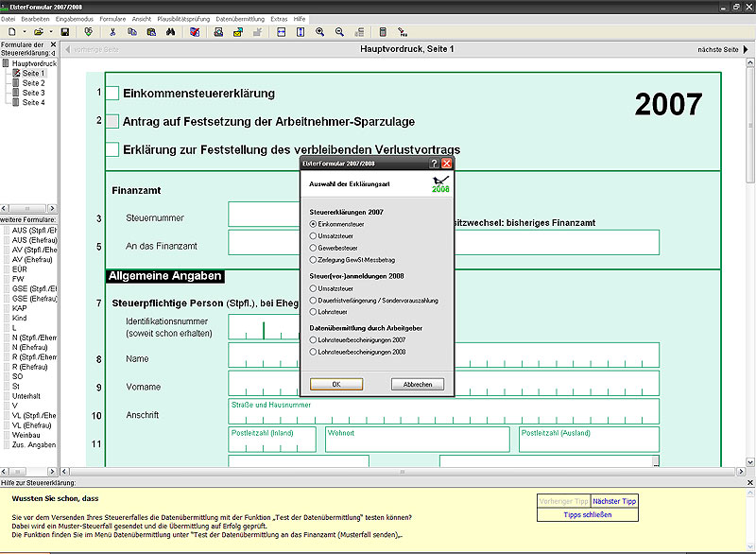Open the dropdown arrow beside New document
The width and height of the screenshot is (756, 554).
point(25,32)
